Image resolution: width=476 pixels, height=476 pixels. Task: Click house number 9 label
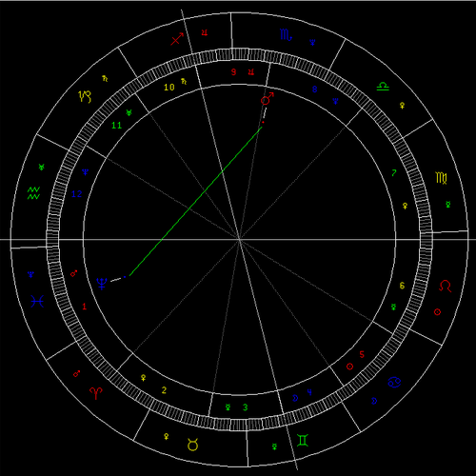click(233, 72)
